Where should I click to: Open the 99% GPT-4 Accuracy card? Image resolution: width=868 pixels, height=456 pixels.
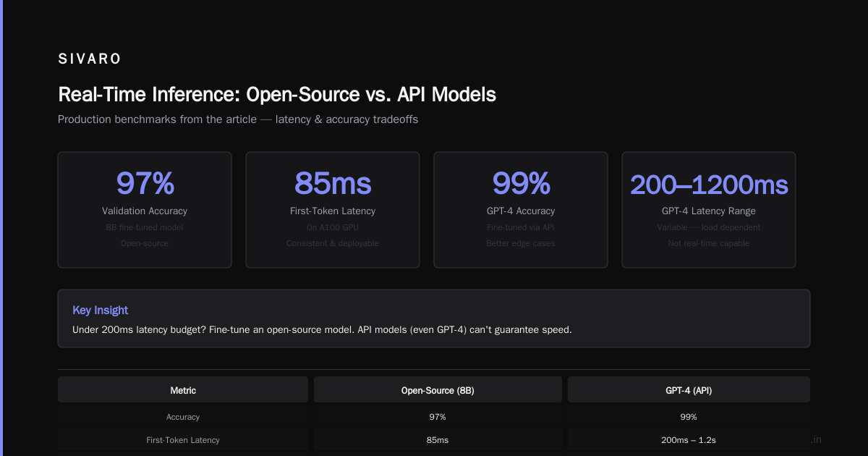521,210
